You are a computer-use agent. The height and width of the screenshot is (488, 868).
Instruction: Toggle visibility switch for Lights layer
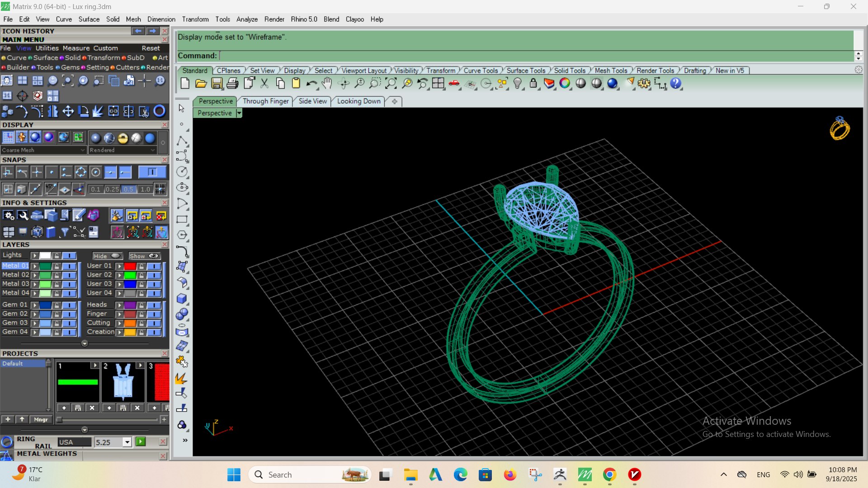tap(69, 256)
